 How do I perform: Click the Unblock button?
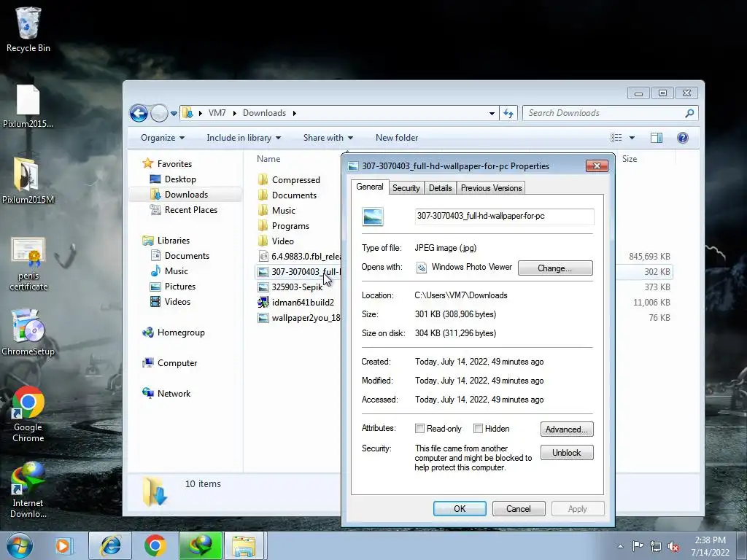[x=566, y=452]
